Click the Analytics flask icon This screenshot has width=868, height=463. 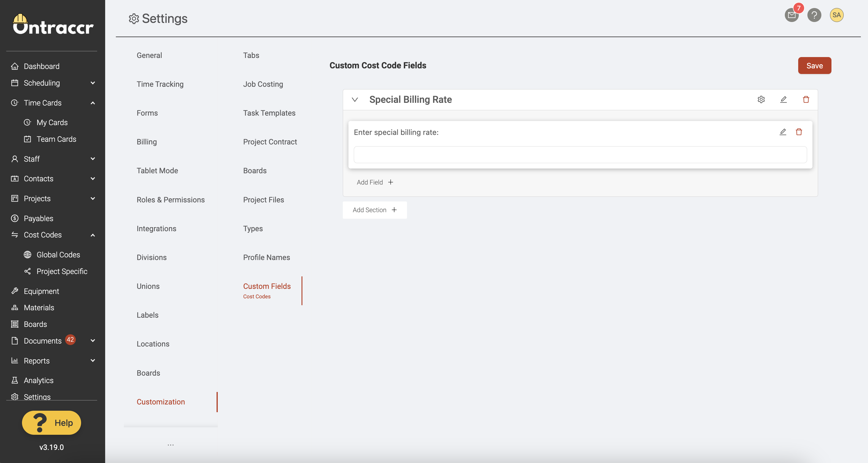coord(15,380)
